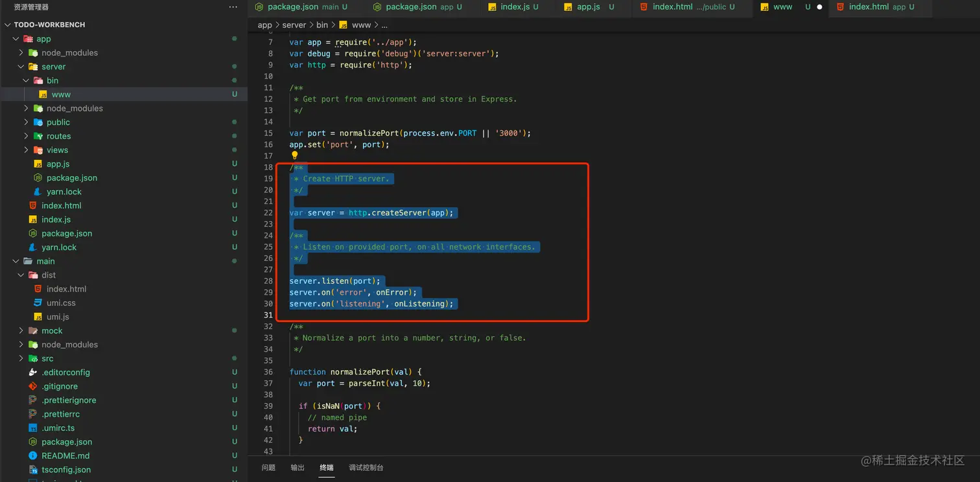
Task: Collapse the app folder chevron
Action: (x=16, y=39)
